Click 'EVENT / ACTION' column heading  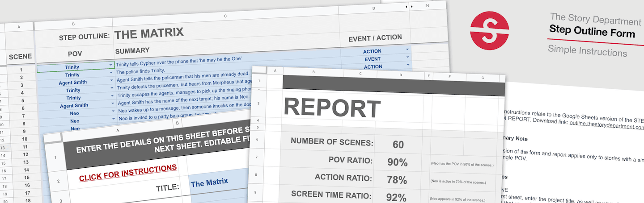(375, 38)
